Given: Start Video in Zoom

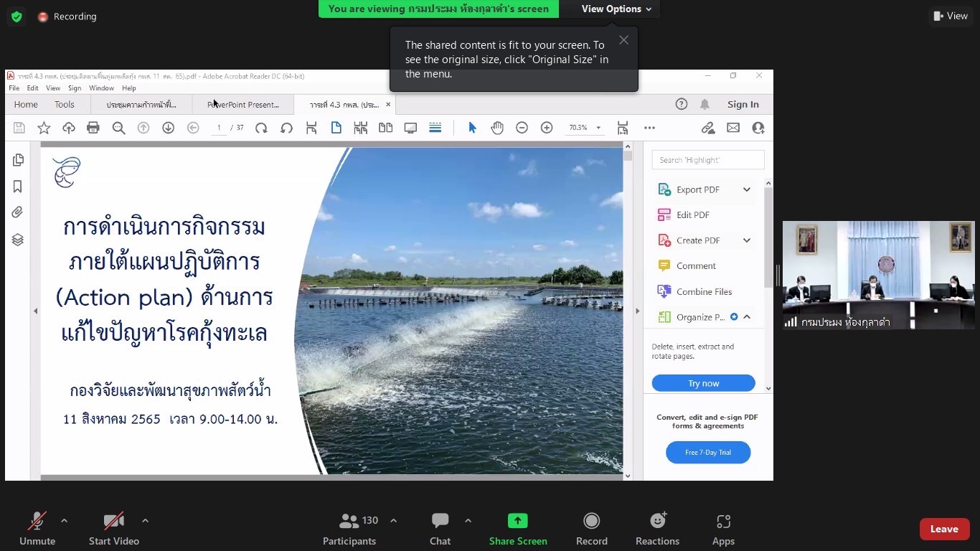Looking at the screenshot, I should (x=114, y=529).
